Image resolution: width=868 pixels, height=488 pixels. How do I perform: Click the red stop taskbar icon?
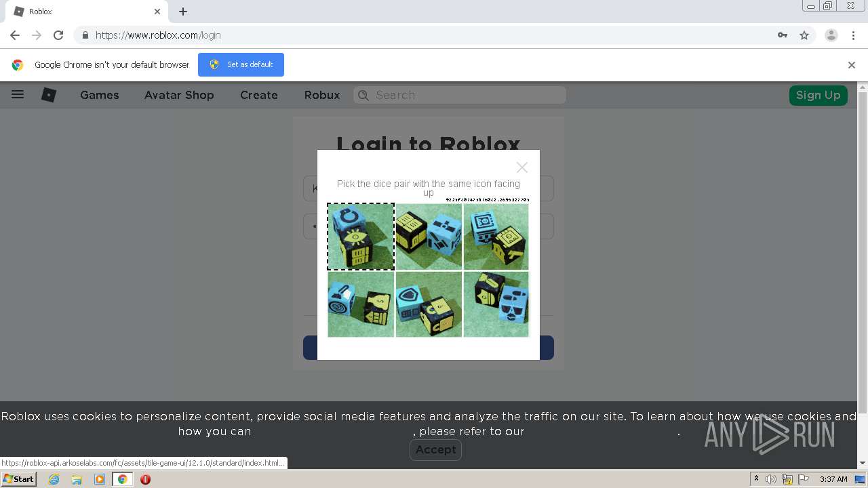145,479
